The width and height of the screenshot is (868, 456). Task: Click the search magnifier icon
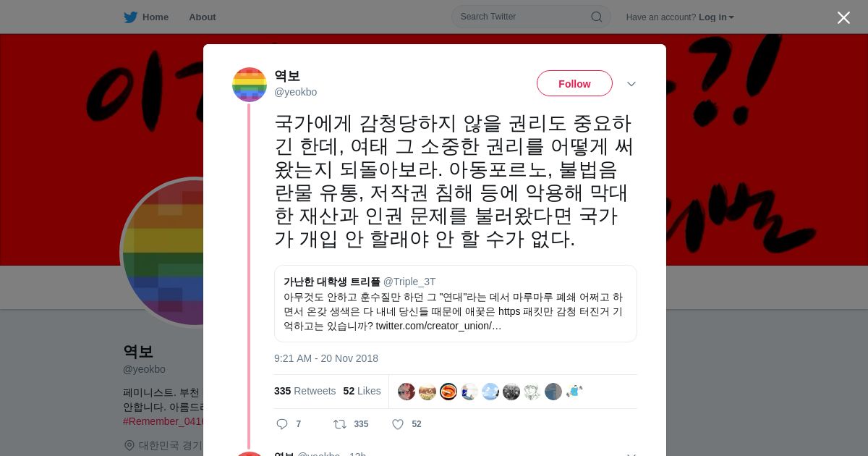(x=597, y=17)
